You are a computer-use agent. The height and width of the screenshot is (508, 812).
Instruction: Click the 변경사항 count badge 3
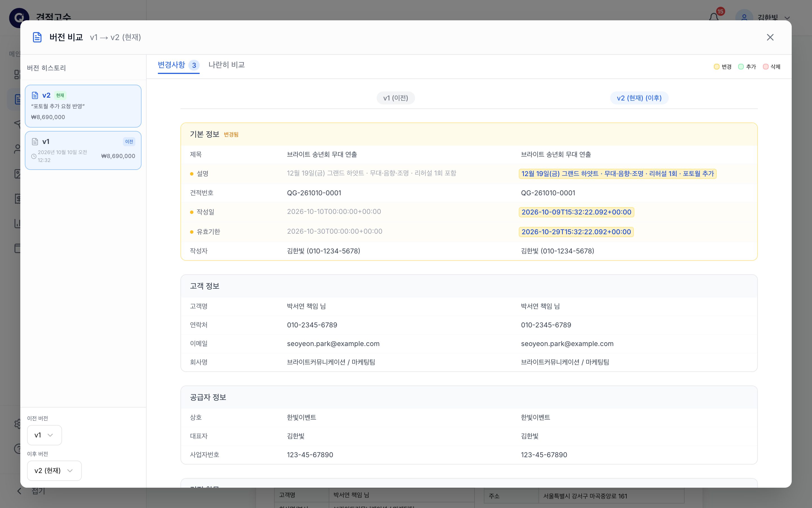click(194, 65)
